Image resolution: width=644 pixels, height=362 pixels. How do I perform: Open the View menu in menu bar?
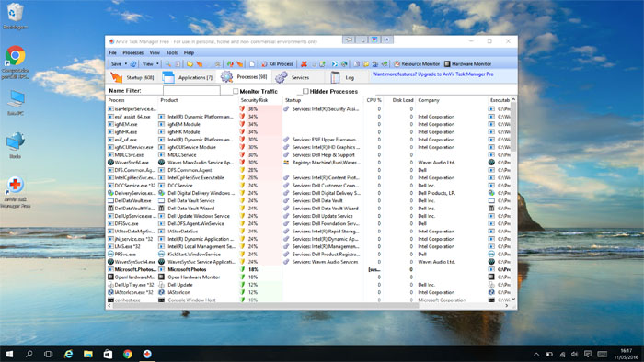pyautogui.click(x=155, y=53)
